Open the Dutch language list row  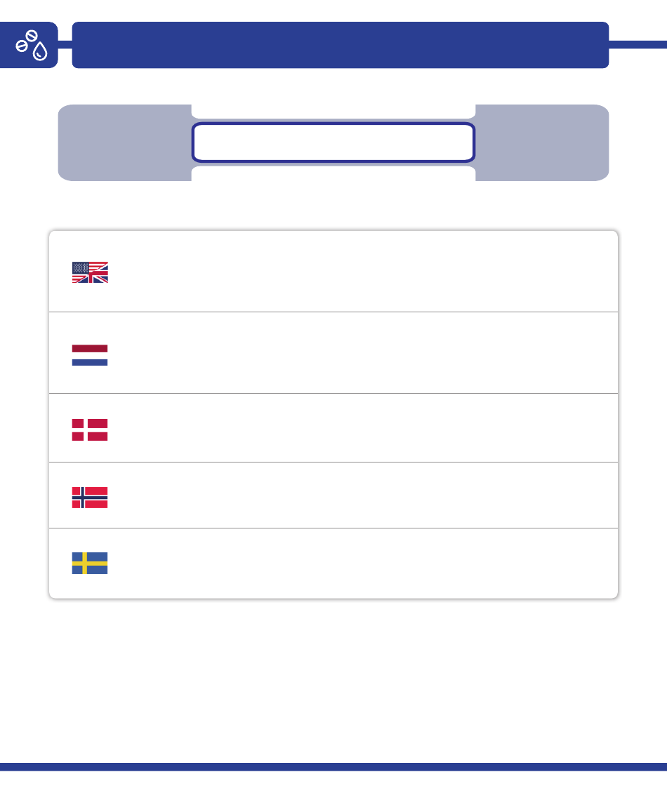(x=333, y=352)
